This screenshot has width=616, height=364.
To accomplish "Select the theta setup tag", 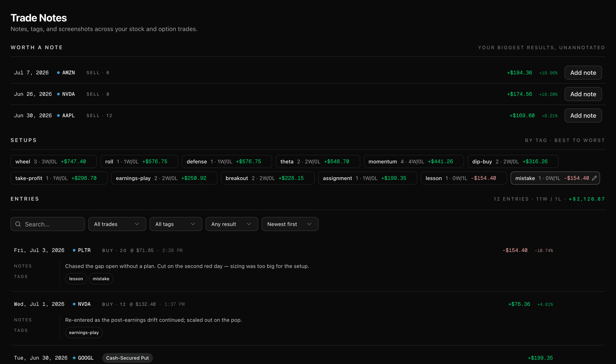I will 318,161.
